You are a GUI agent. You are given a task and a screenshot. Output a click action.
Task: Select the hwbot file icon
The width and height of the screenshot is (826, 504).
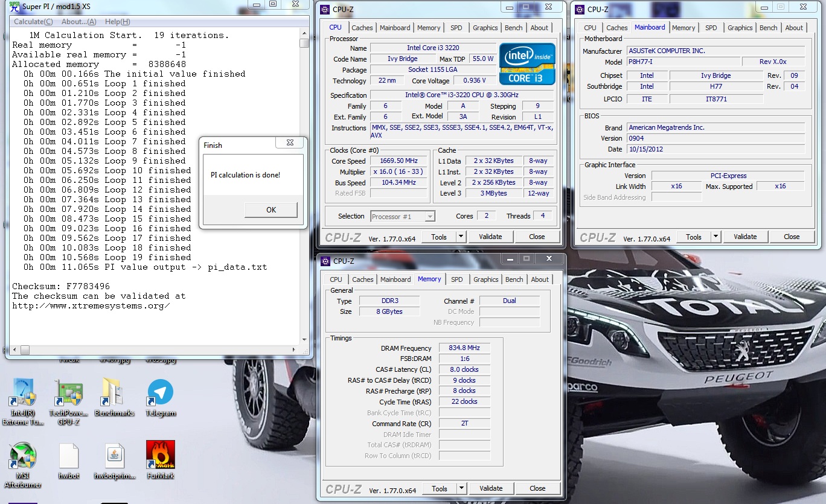click(x=69, y=462)
